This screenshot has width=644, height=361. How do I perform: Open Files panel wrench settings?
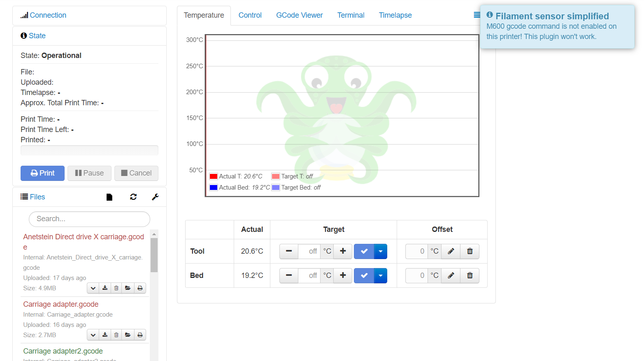(155, 197)
